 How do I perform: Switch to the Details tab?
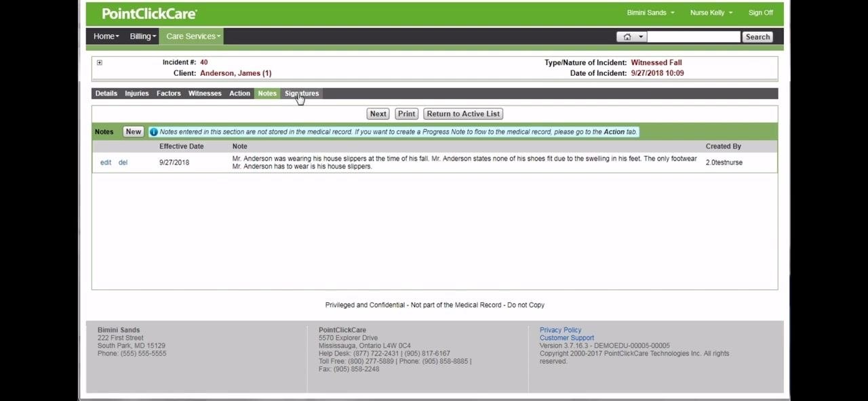[x=106, y=93]
